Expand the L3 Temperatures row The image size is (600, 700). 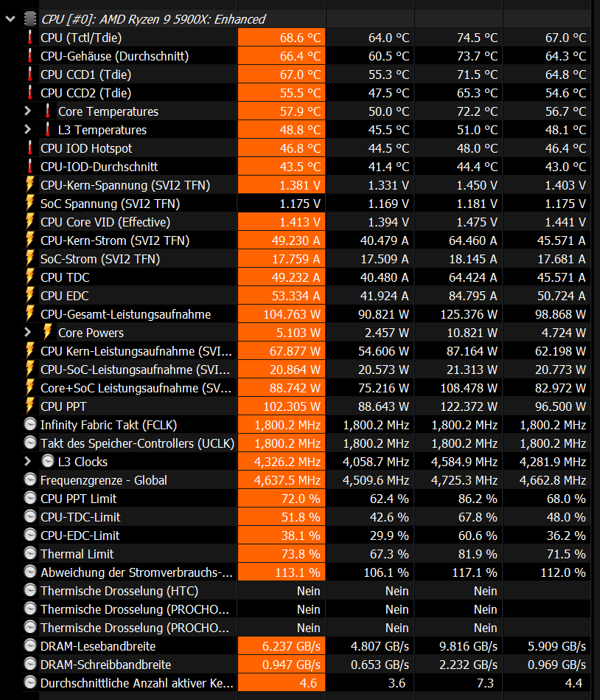tap(28, 130)
